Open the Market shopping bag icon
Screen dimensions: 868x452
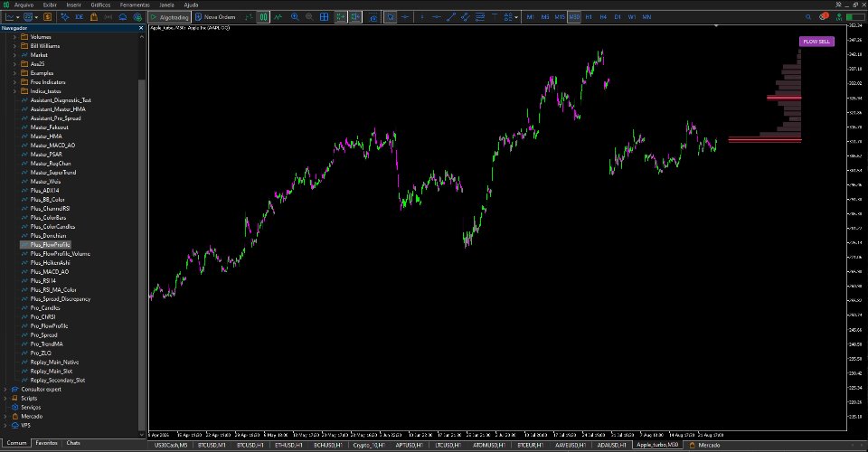(94, 17)
